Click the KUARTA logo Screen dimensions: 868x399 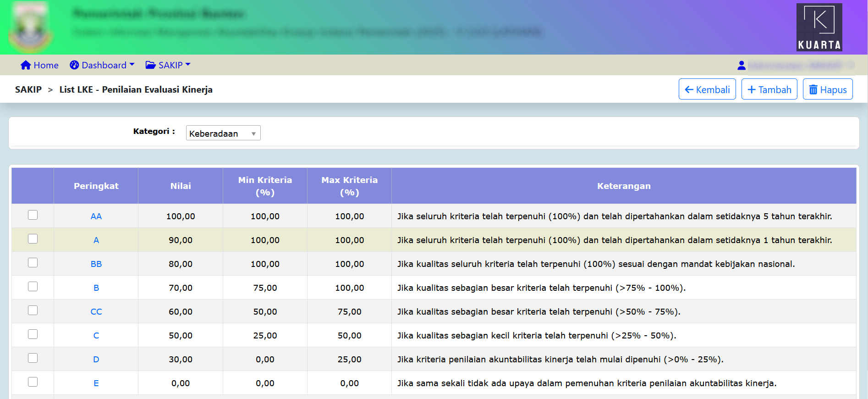(819, 27)
